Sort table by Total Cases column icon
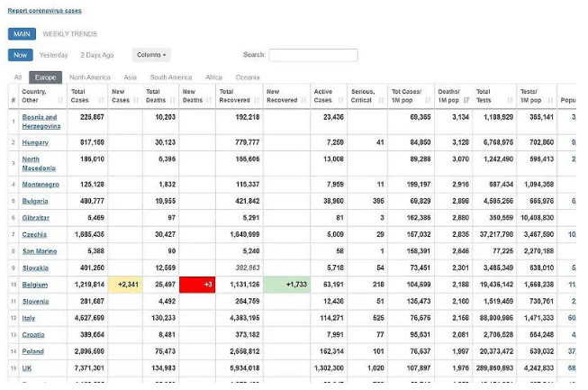The height and width of the screenshot is (390, 588). point(101,100)
